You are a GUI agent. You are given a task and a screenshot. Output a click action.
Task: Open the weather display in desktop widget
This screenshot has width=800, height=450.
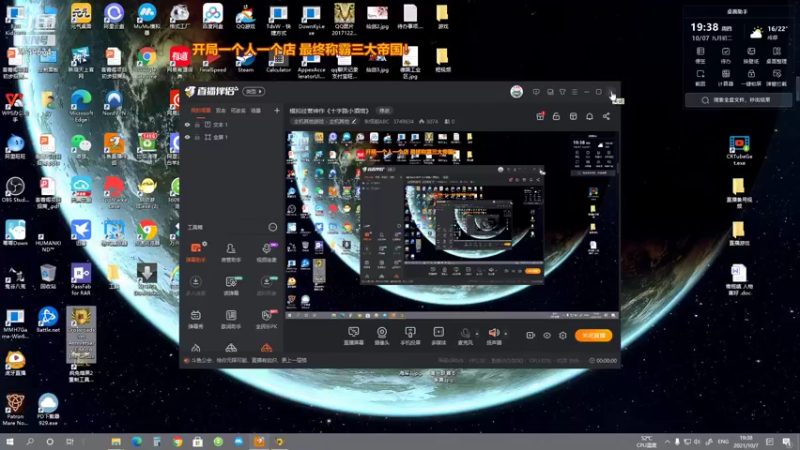768,33
